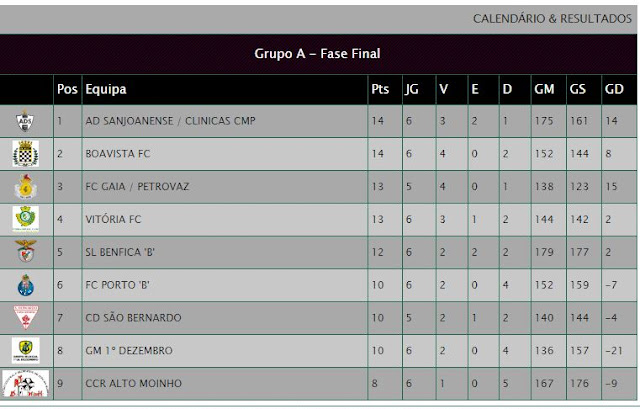
Task: Click the Equipa column header
Action: 106,89
